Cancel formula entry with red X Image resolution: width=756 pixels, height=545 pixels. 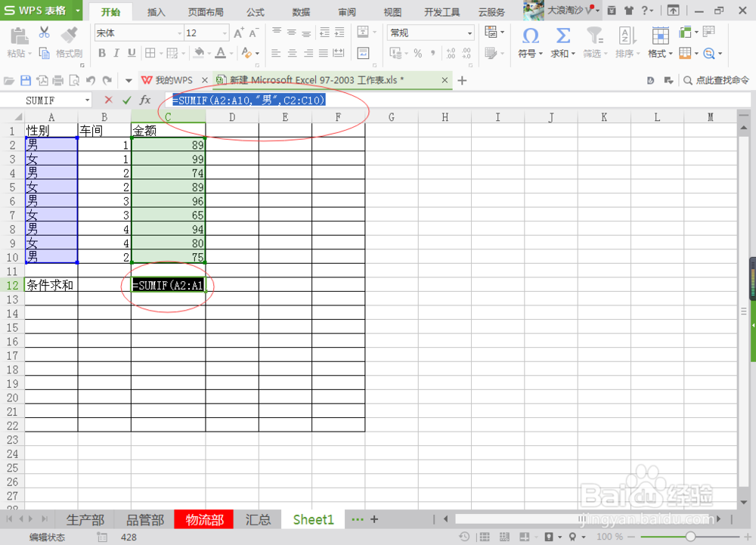tap(108, 100)
